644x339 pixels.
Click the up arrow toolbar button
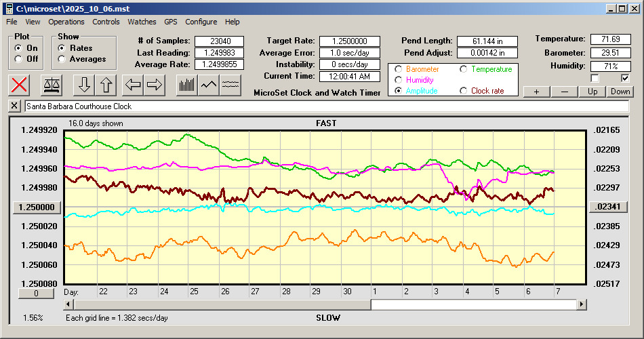click(106, 85)
